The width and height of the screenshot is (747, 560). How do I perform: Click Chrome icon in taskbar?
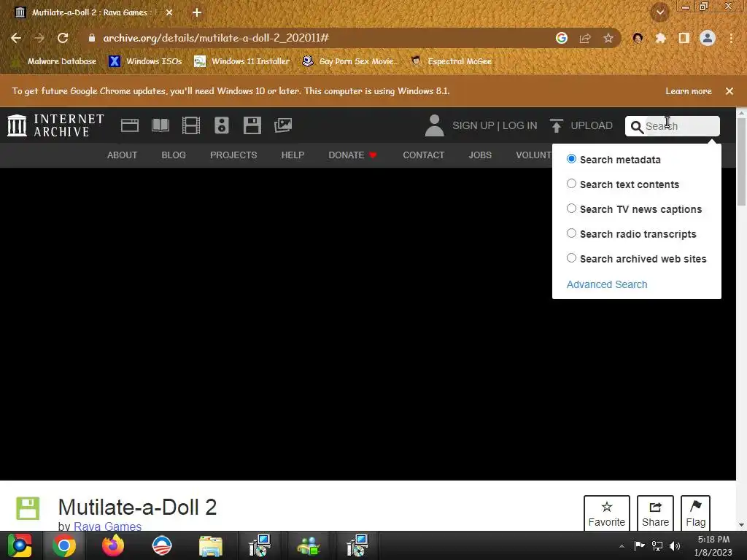pos(64,545)
